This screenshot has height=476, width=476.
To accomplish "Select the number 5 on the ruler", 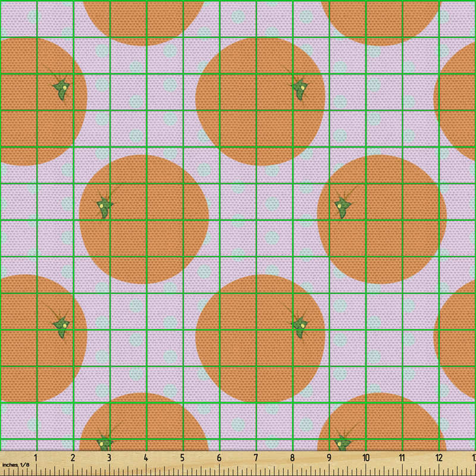I will point(182,458).
